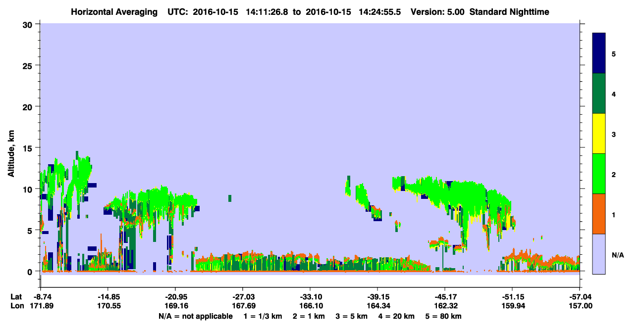Screen dimensions: 644x330
Task: Click the legend entry '1 = 1/3 km'
Action: [x=263, y=316]
